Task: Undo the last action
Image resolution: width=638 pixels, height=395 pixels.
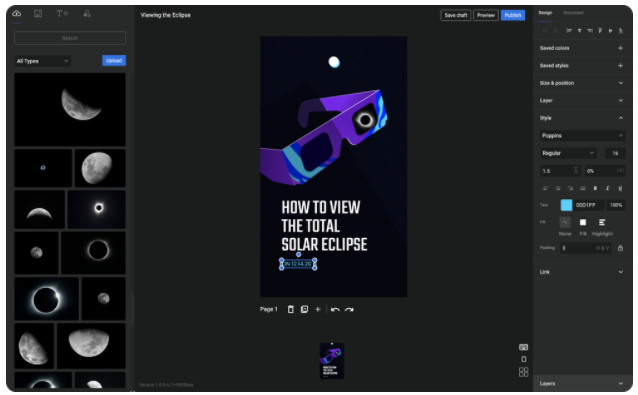Action: point(335,310)
